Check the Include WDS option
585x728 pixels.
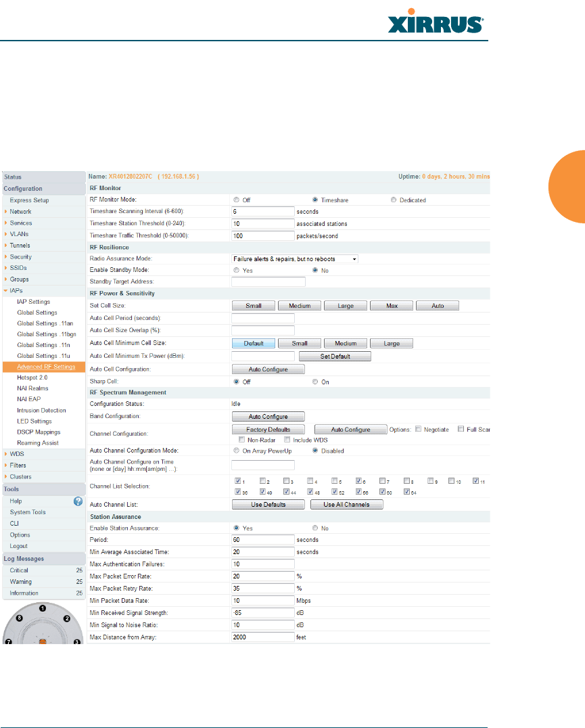(x=287, y=439)
